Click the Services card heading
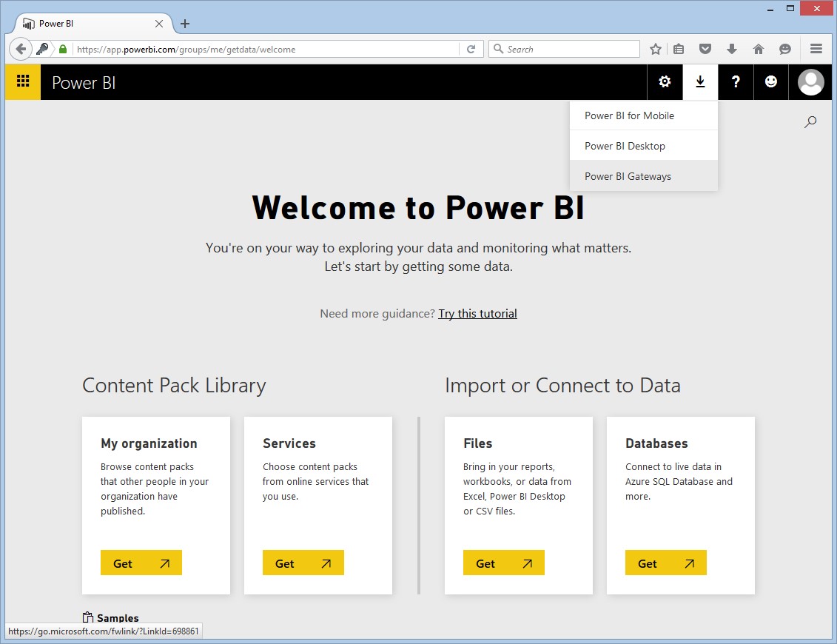 coord(289,443)
